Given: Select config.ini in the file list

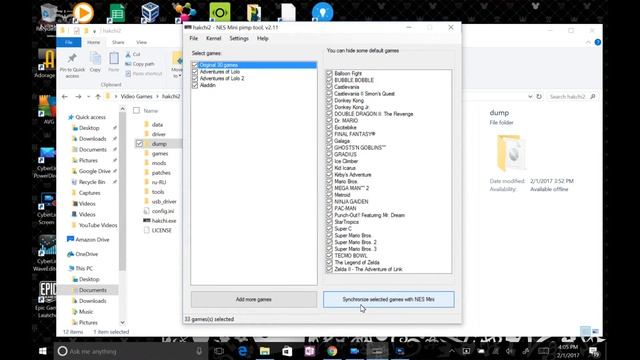Looking at the screenshot, I should [163, 211].
